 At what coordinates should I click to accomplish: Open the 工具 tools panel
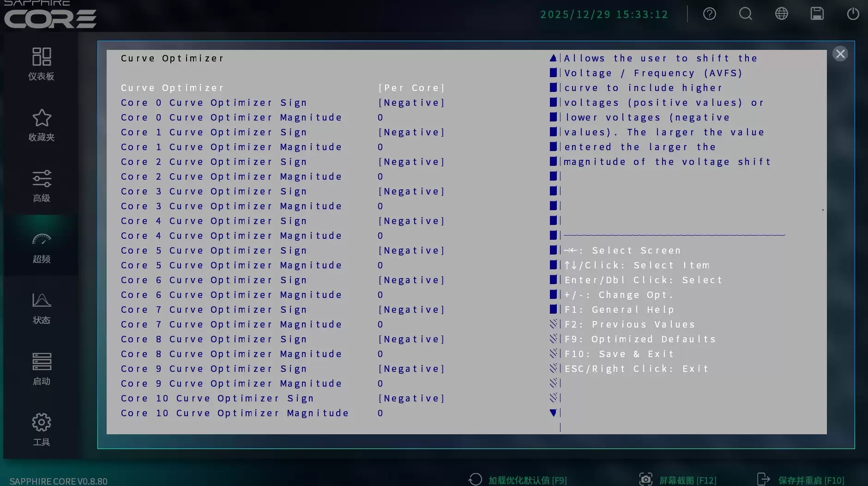(x=41, y=430)
